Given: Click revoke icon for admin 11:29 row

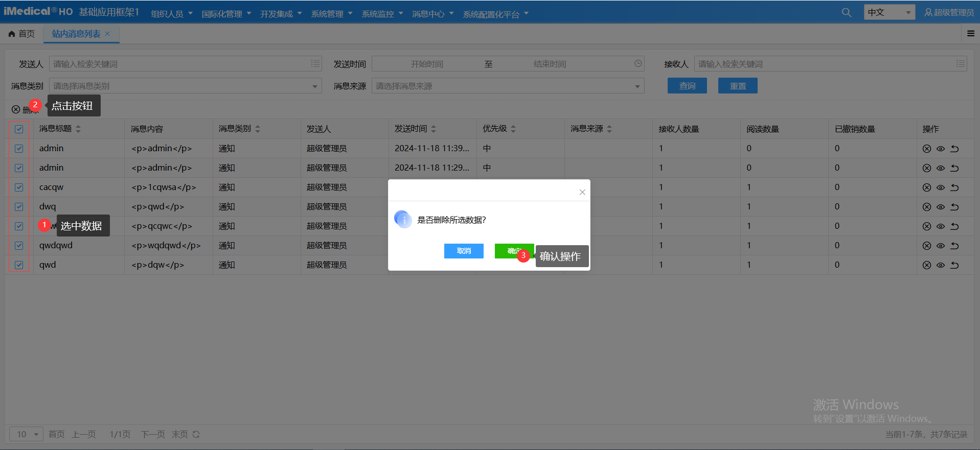Looking at the screenshot, I should (954, 168).
